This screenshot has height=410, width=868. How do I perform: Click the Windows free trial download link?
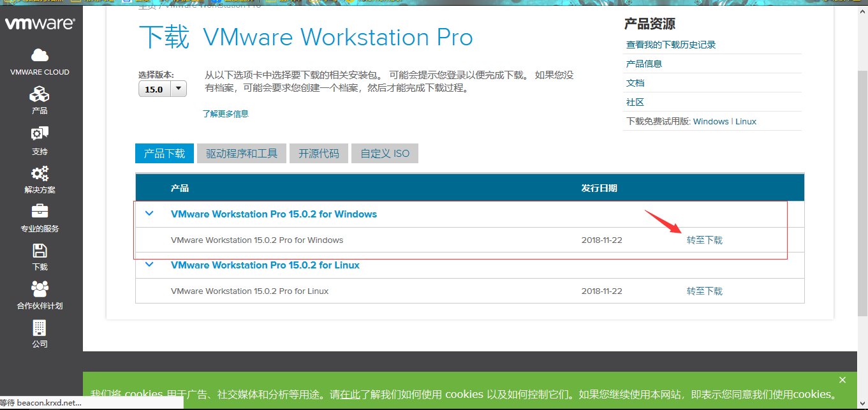click(x=711, y=121)
